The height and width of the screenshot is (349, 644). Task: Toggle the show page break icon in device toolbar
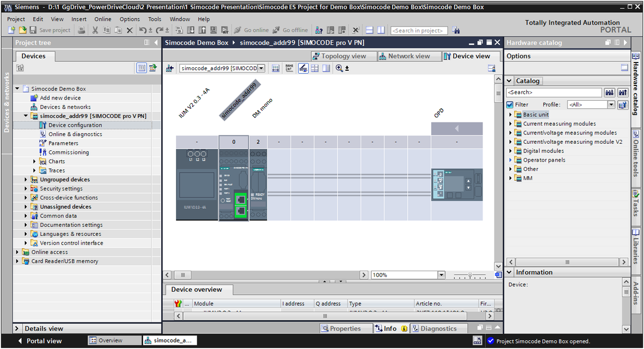[x=315, y=68]
